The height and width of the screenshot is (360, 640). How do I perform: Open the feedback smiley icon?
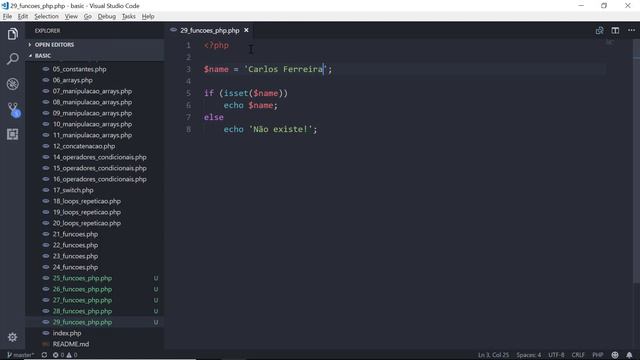(x=615, y=355)
